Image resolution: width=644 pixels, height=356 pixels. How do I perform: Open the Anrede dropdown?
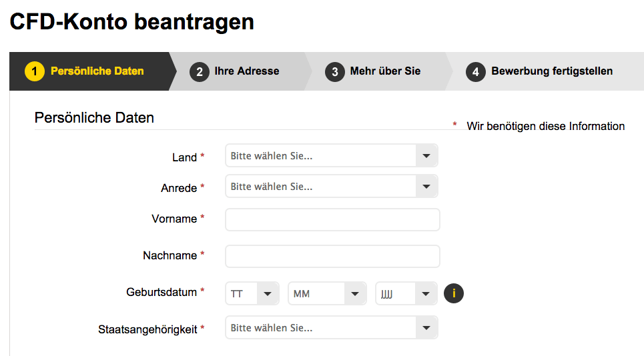(x=332, y=186)
